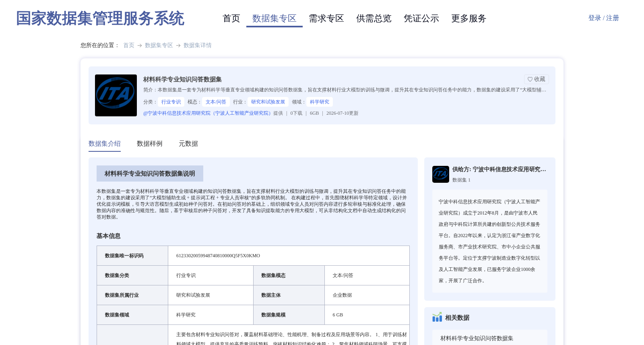Open the related dataset 材料科学专业知识问答数据集
Viewport: 644px width, 345px height.
(x=477, y=338)
